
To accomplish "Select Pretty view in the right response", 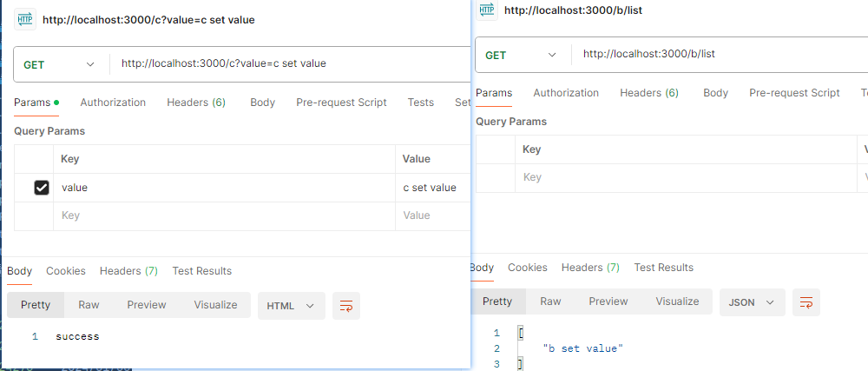I will (497, 301).
